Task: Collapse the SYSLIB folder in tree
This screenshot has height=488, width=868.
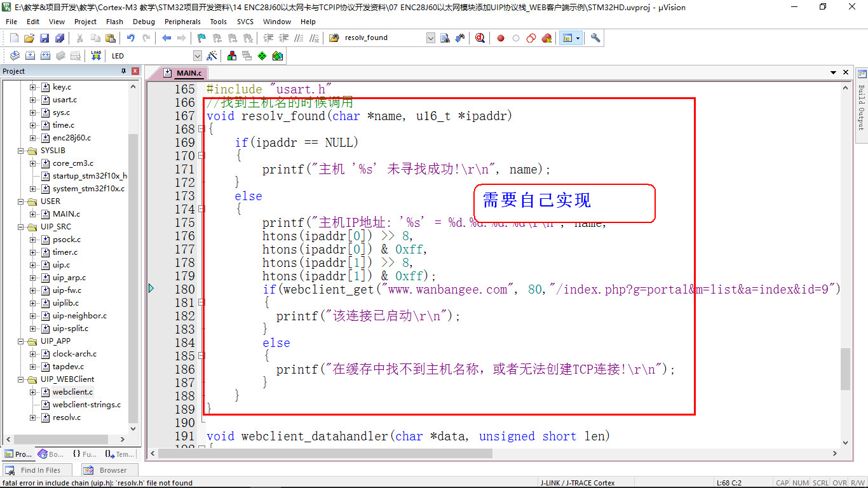Action: pyautogui.click(x=21, y=151)
